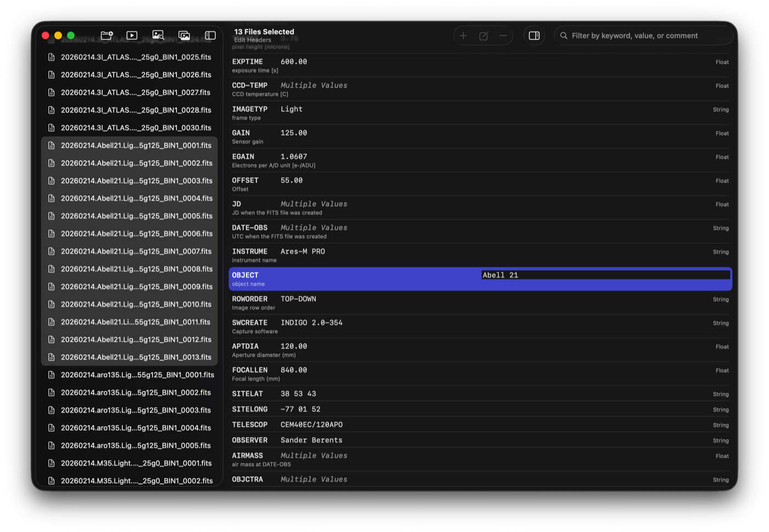Click the filter by keyword search field
The height and width of the screenshot is (532, 769).
(x=643, y=36)
